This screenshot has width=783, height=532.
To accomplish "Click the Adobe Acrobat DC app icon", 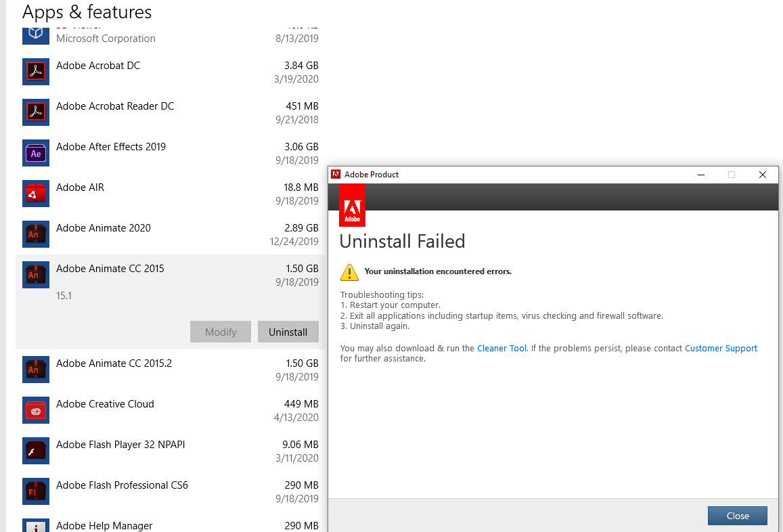I will click(35, 71).
